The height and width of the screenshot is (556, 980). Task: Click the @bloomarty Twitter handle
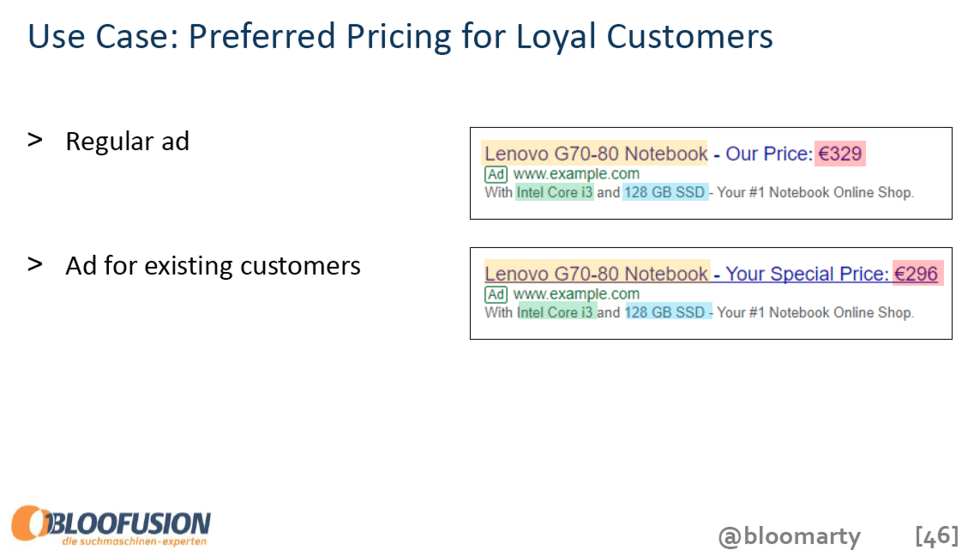click(789, 536)
